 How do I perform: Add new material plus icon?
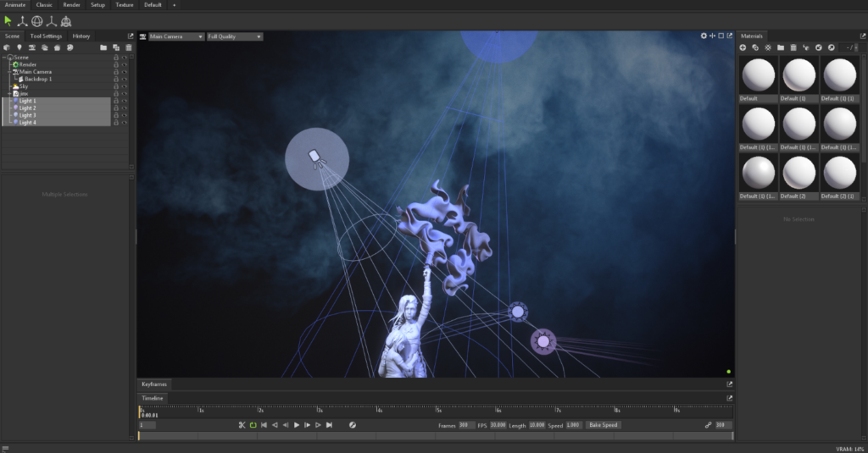click(743, 47)
